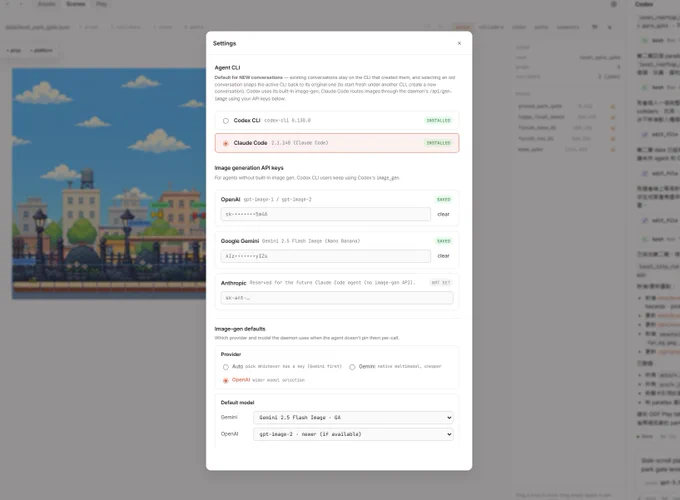The image size is (680, 500).
Task: Close the Settings dialog
Action: click(x=459, y=43)
